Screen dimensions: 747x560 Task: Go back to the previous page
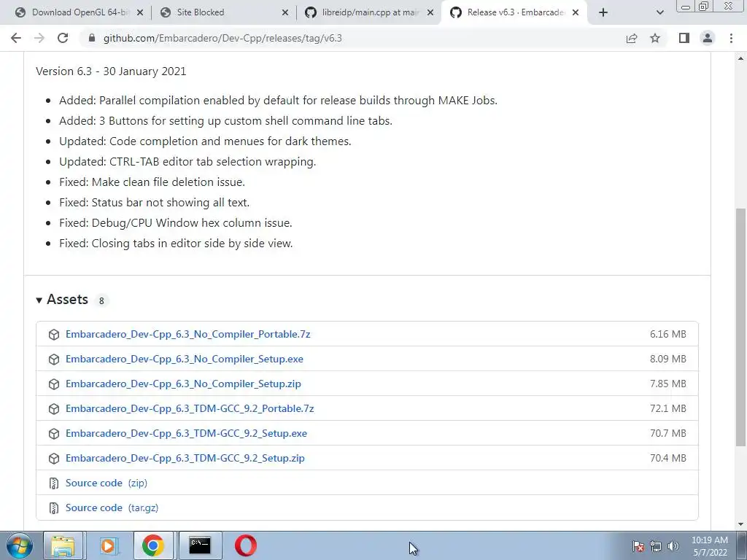(x=16, y=38)
